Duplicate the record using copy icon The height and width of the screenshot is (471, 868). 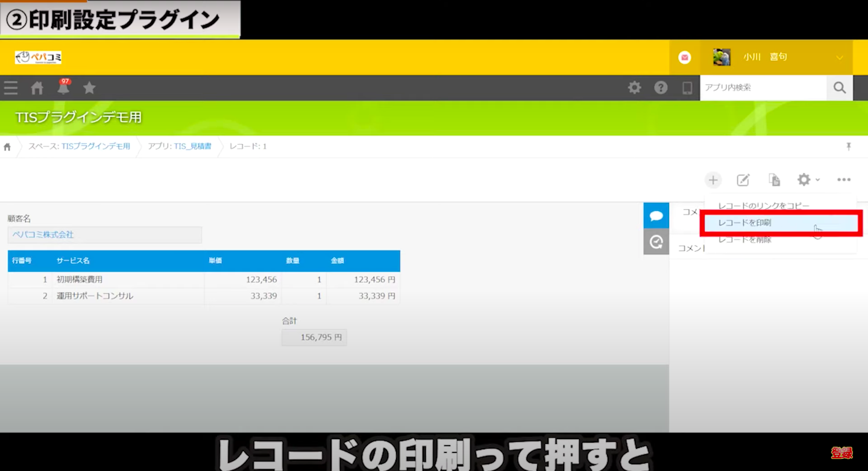(774, 180)
